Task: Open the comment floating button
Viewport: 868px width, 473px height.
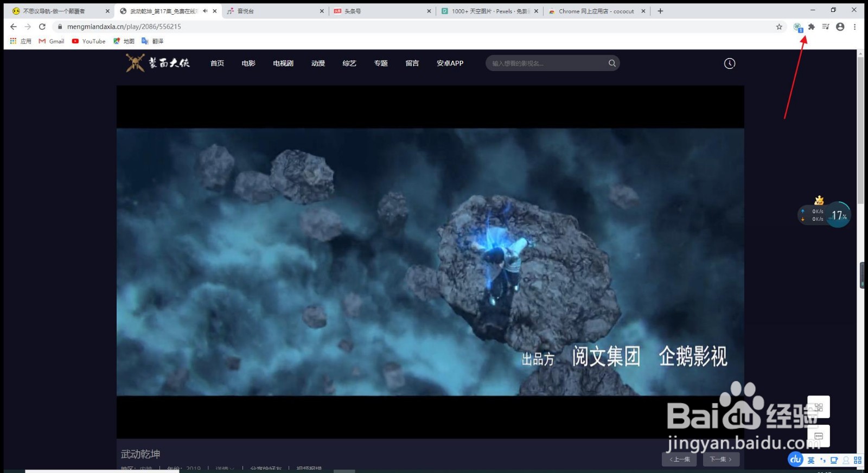Action: pos(819,436)
